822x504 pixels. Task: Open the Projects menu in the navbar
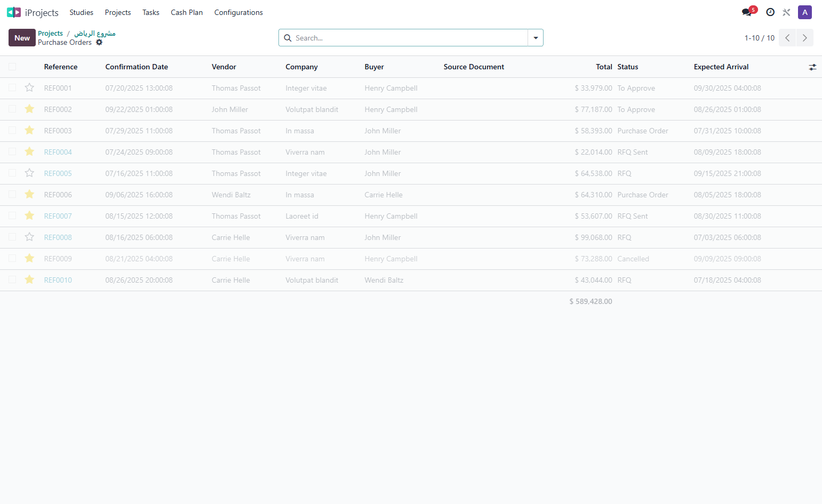118,12
